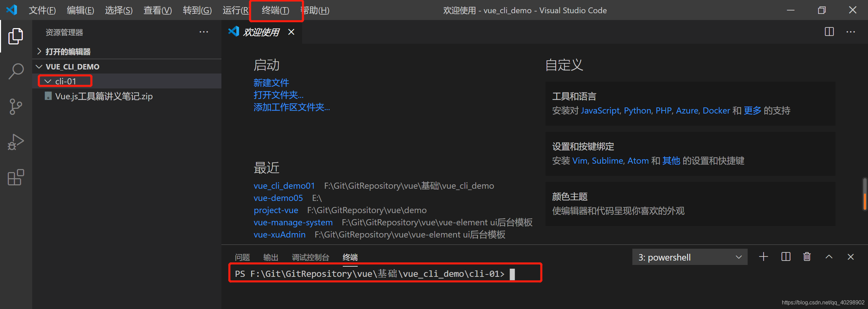868x309 pixels.
Task: Click the VS Code logo in title bar
Action: click(12, 10)
